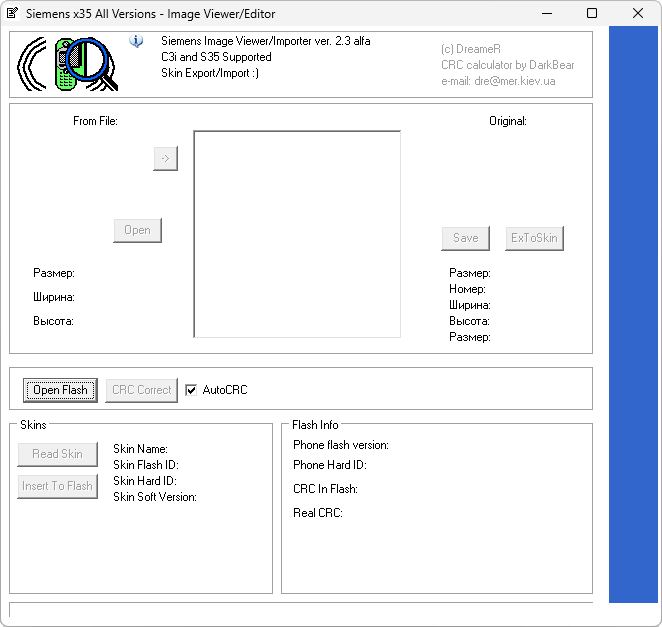Click 'CRC In Flash:' label
The image size is (662, 627).
[x=326, y=489]
